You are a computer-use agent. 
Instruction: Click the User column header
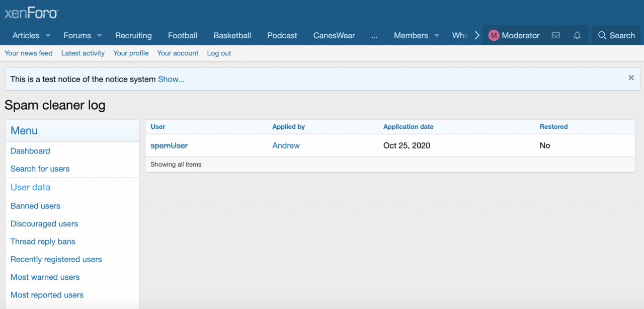tap(158, 127)
